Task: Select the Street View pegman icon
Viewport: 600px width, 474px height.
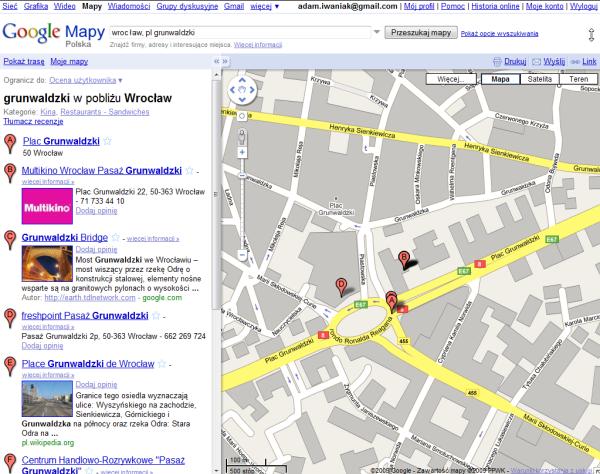Action: 242,137
